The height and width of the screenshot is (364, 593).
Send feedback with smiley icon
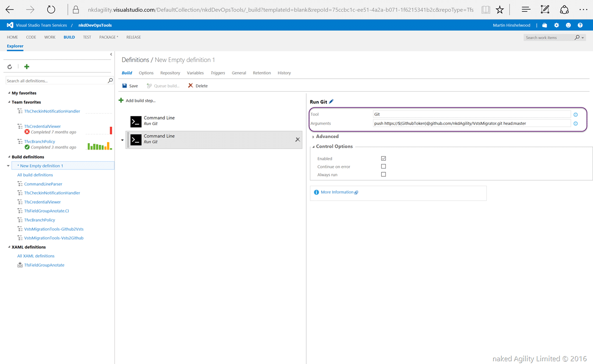pyautogui.click(x=568, y=25)
